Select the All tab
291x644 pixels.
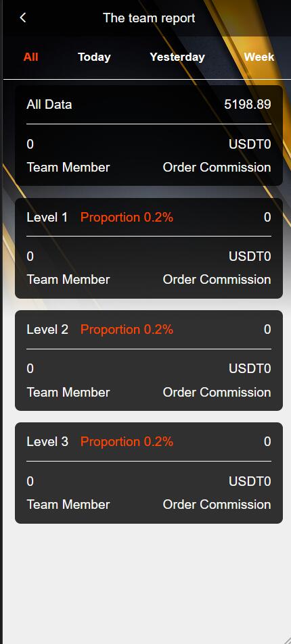[31, 57]
